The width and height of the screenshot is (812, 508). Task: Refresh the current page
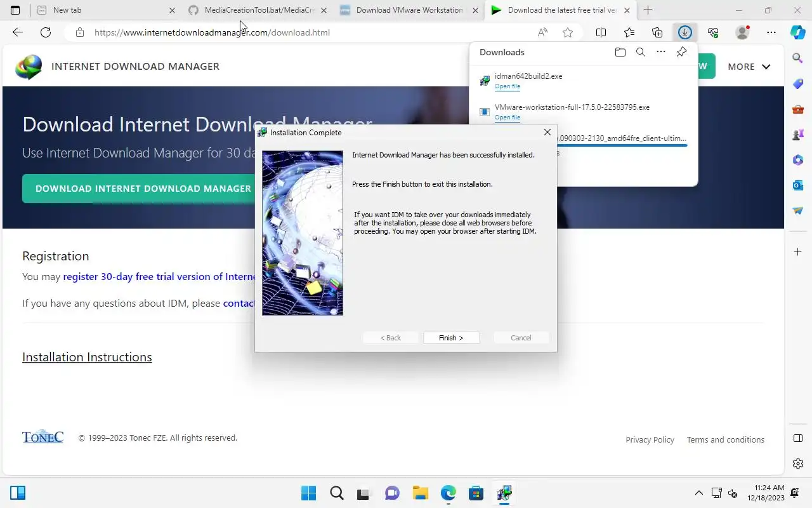(x=46, y=32)
